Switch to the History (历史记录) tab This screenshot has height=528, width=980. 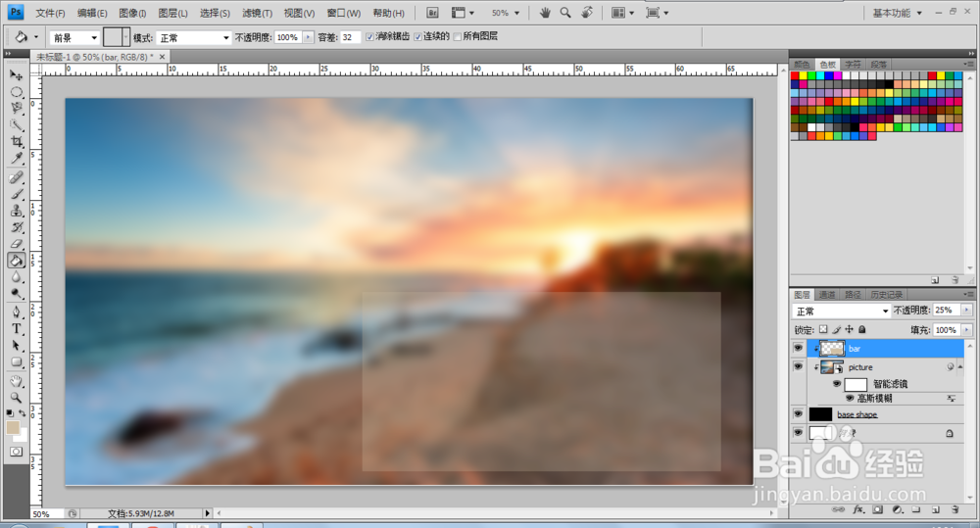tap(886, 294)
